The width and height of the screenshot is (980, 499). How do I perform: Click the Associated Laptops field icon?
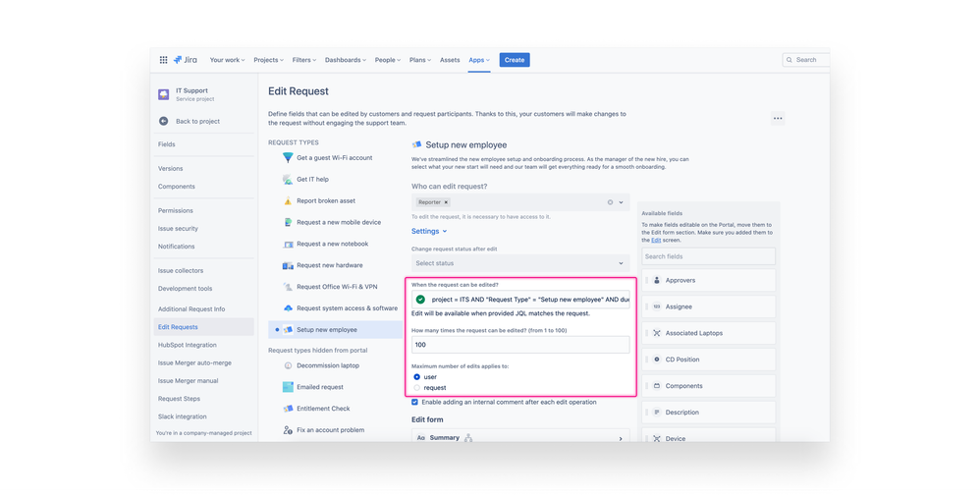pos(657,333)
